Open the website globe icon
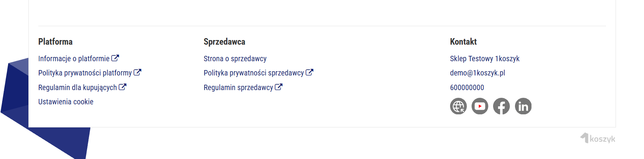This screenshot has width=644, height=159. click(458, 106)
